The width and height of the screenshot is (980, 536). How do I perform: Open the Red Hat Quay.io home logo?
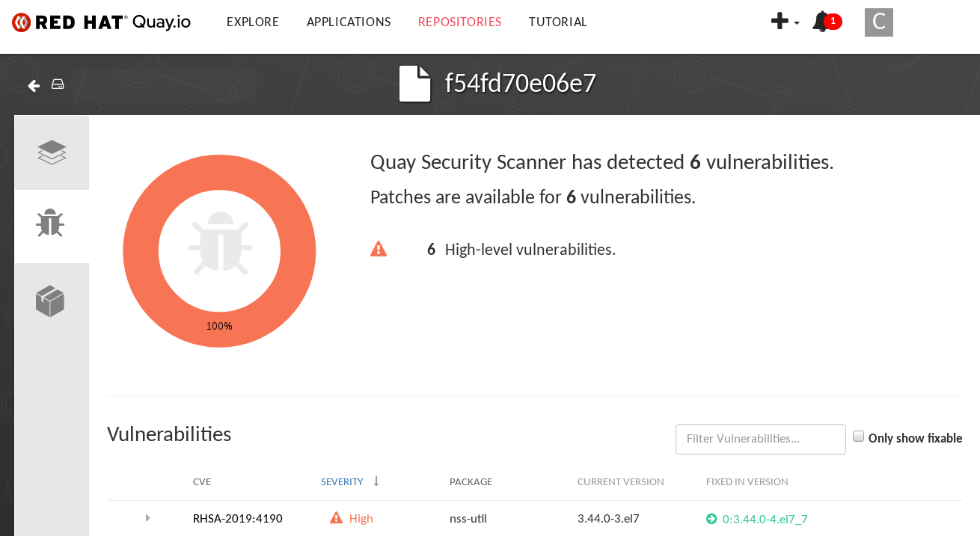click(101, 22)
